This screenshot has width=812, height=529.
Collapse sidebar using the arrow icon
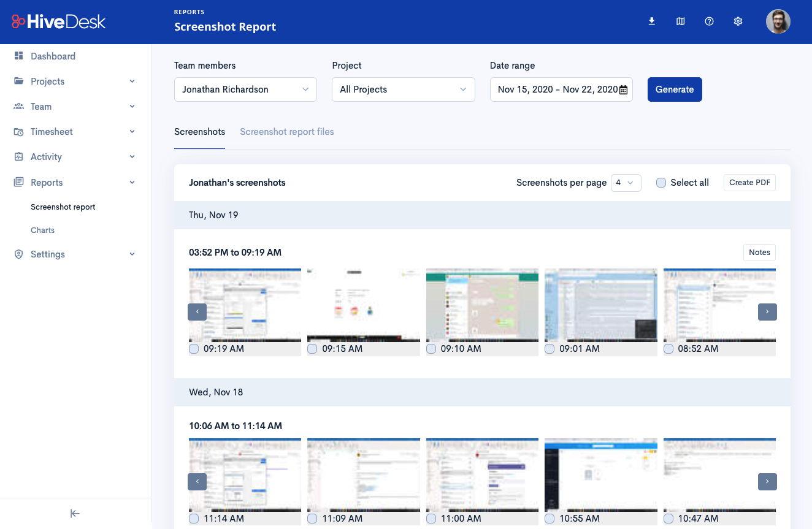coord(75,514)
